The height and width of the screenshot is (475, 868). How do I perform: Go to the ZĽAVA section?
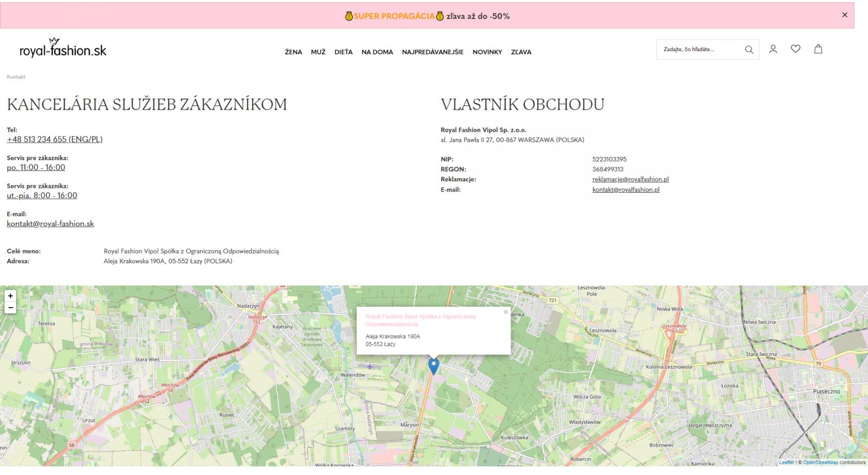[521, 52]
